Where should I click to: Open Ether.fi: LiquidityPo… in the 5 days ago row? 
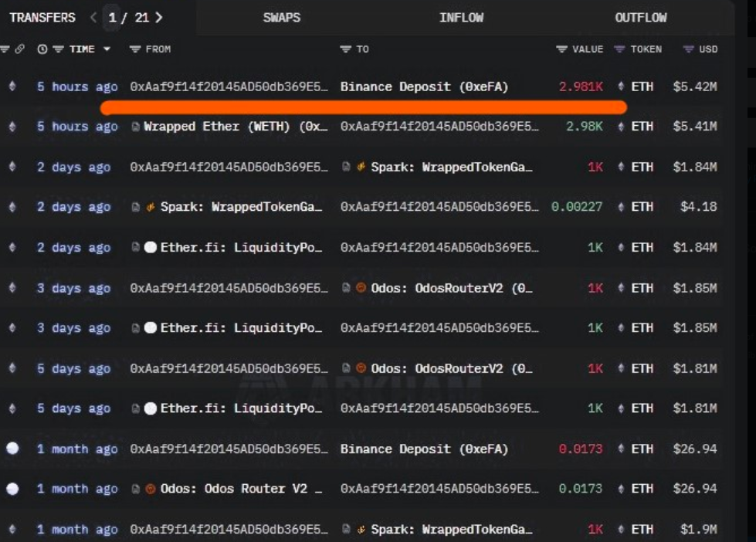tap(241, 409)
